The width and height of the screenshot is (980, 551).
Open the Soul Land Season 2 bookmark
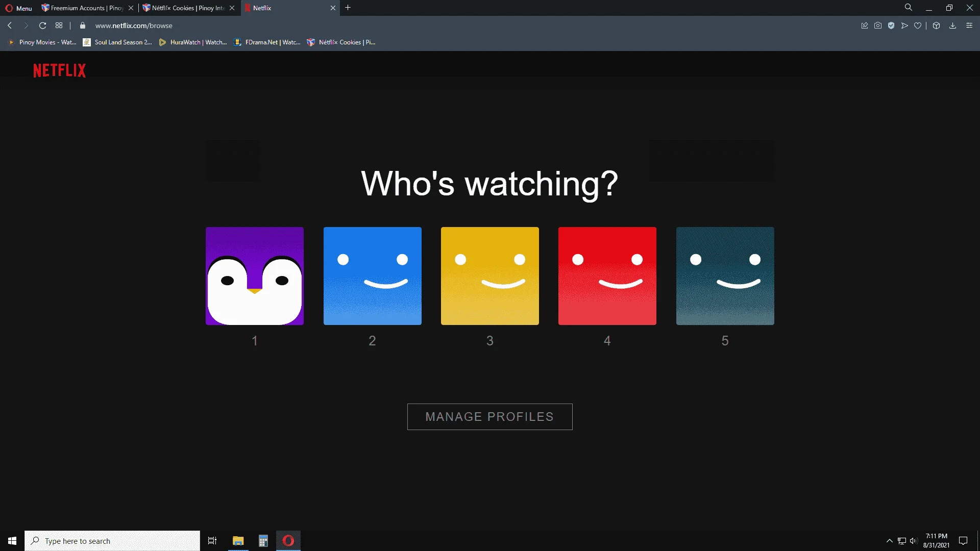(117, 42)
